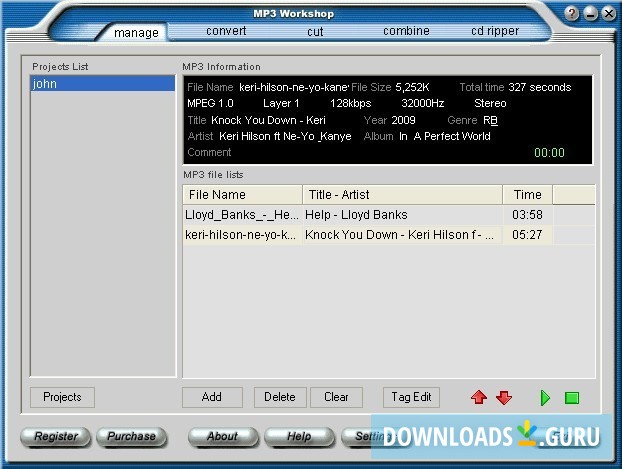Screen dimensions: 622x469
Task: Open the Tag Edit dialog
Action: (x=411, y=397)
